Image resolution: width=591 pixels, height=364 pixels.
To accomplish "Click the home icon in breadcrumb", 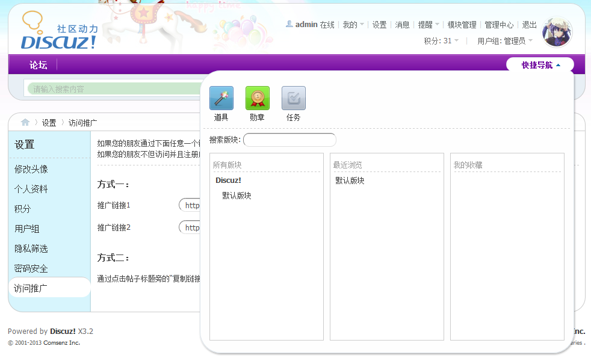I will 25,122.
